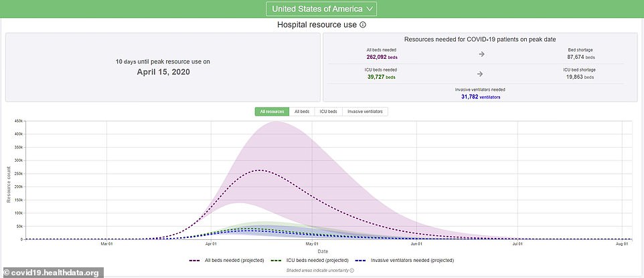Screen dimensions: 644x278
Task: Switch to the Invasive ventilators tab
Action: point(365,112)
